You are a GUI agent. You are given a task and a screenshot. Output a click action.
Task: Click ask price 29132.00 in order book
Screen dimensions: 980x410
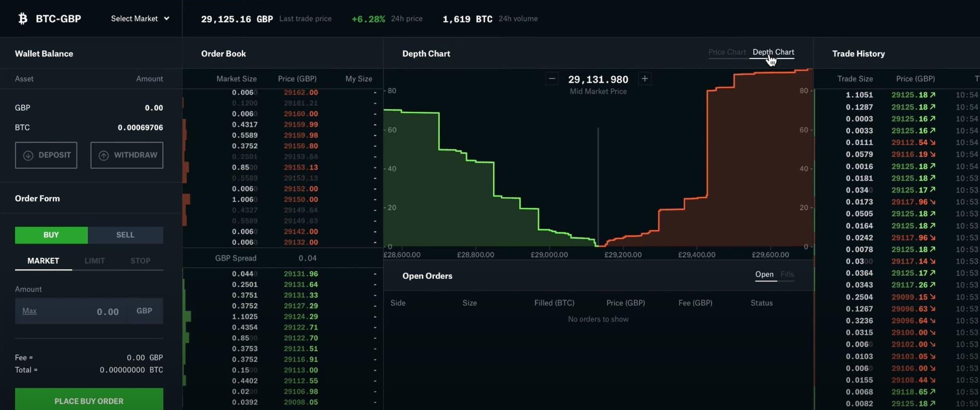coord(301,242)
